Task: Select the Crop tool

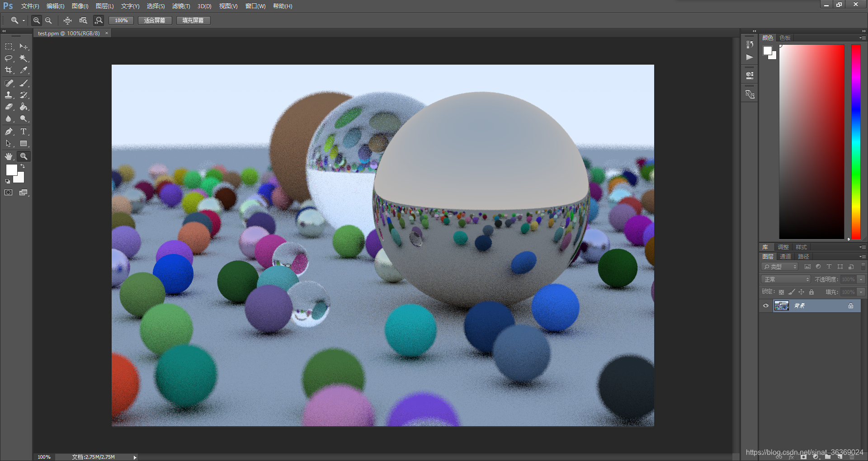Action: [9, 70]
